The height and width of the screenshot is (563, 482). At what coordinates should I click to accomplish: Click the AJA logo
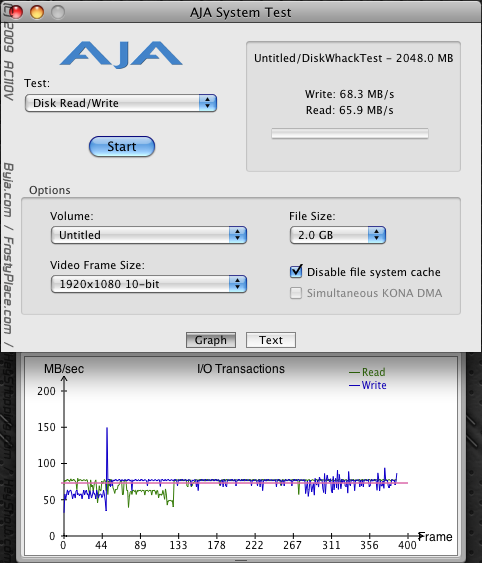pyautogui.click(x=121, y=54)
